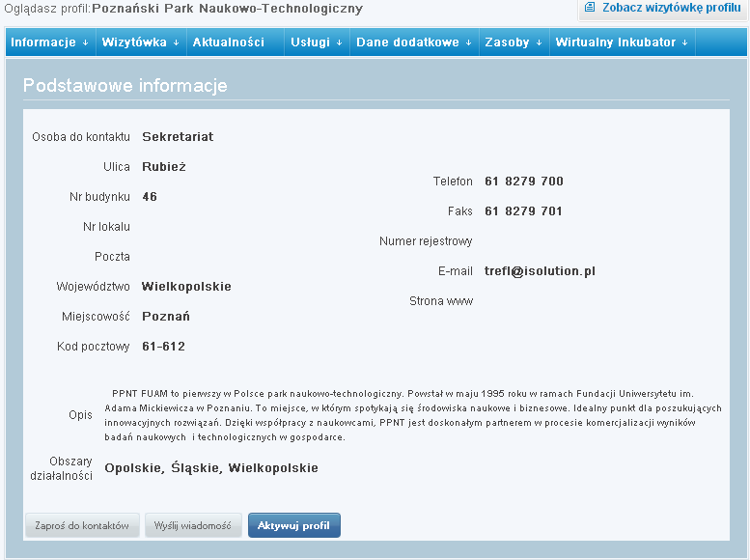
Task: Click the Wyślij wiadomość button
Action: [x=193, y=525]
